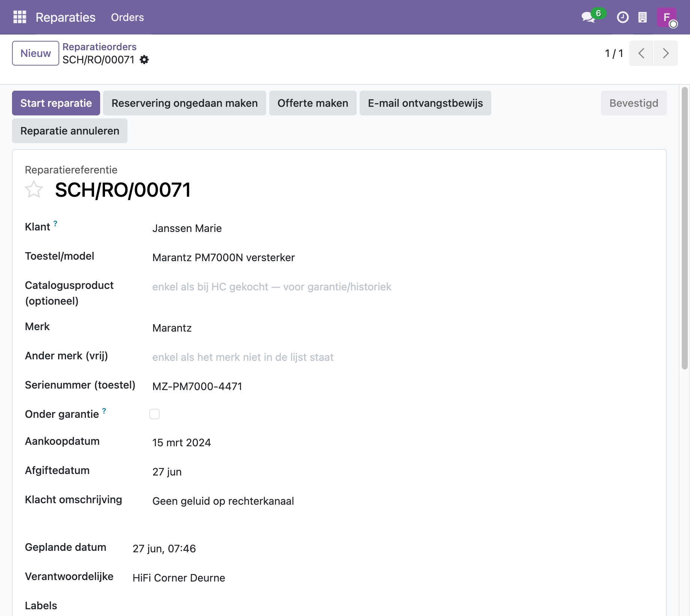The image size is (690, 616).
Task: Click E-mail ontvangstbewijs button
Action: point(425,103)
